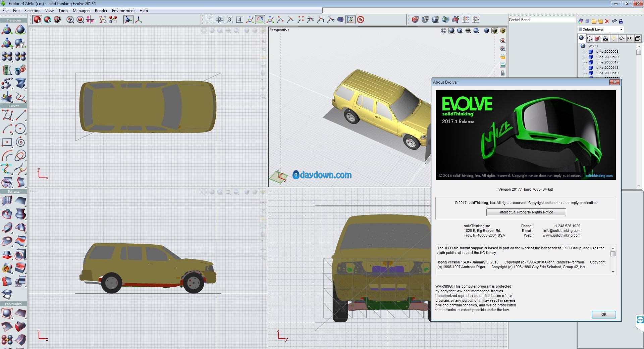Viewport: 644px width, 349px height.
Task: Click the red prohibition snap-disable icon
Action: [361, 20]
